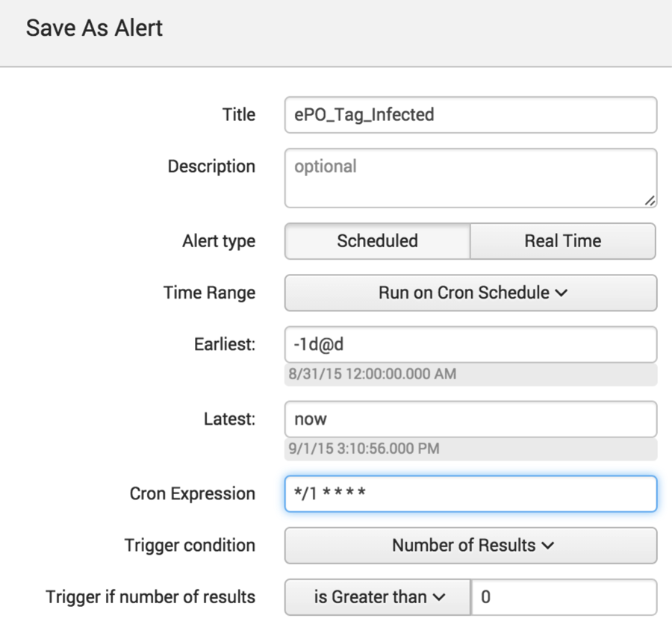Grab the Description box resize handle
Screen dimensions: 672x636
(650, 201)
